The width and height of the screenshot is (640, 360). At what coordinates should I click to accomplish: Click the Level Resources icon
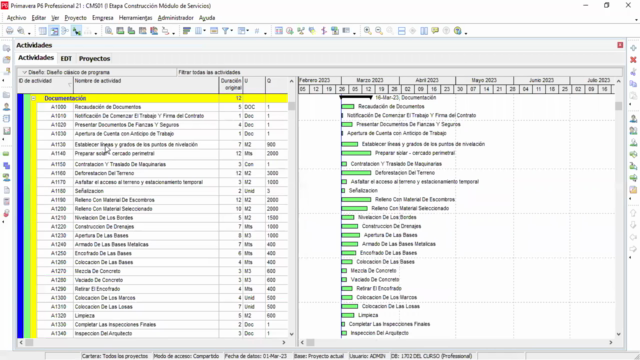coord(301,31)
